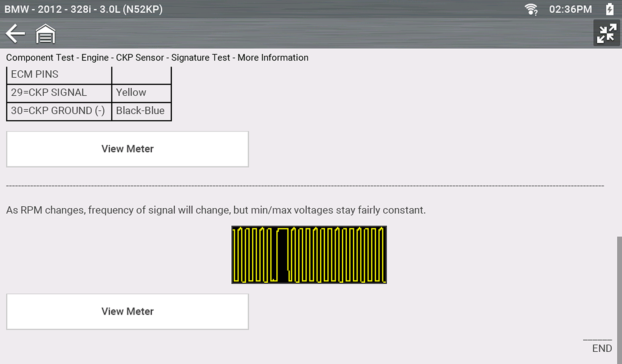
Task: Click the Component Test breadcrumb path
Action: 157,58
